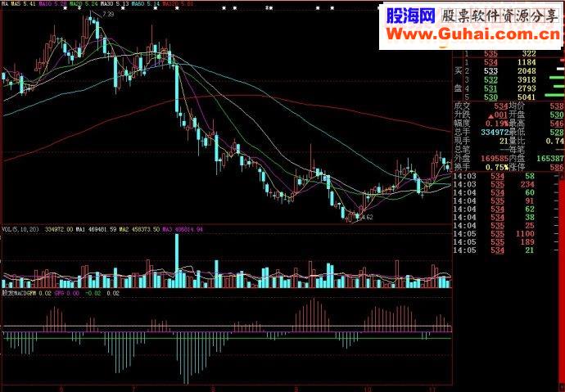This screenshot has height=392, width=565.
Task: Click buy level 4 price 531
Action: tap(490, 88)
